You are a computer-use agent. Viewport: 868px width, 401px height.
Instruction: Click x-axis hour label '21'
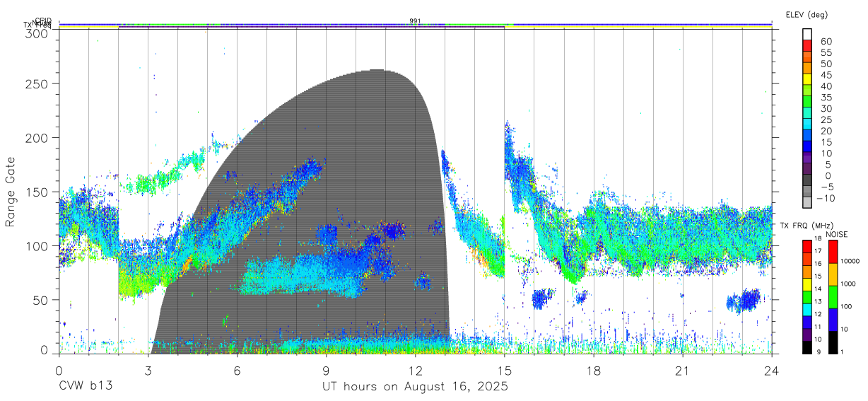[683, 370]
